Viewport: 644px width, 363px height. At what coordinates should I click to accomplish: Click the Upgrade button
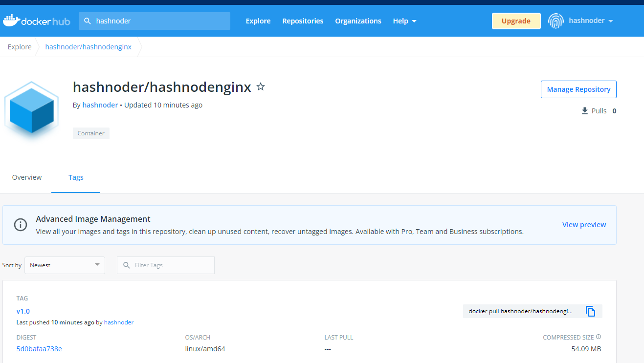pyautogui.click(x=516, y=21)
